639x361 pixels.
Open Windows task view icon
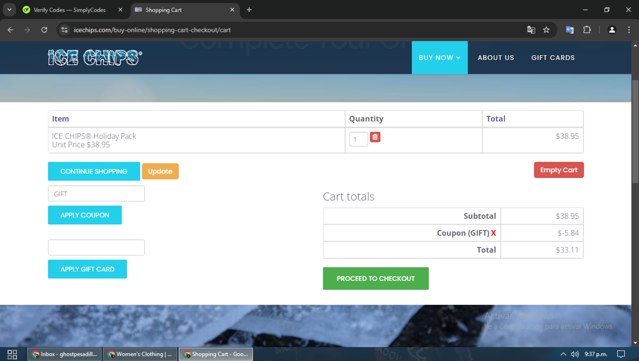[x=12, y=354]
